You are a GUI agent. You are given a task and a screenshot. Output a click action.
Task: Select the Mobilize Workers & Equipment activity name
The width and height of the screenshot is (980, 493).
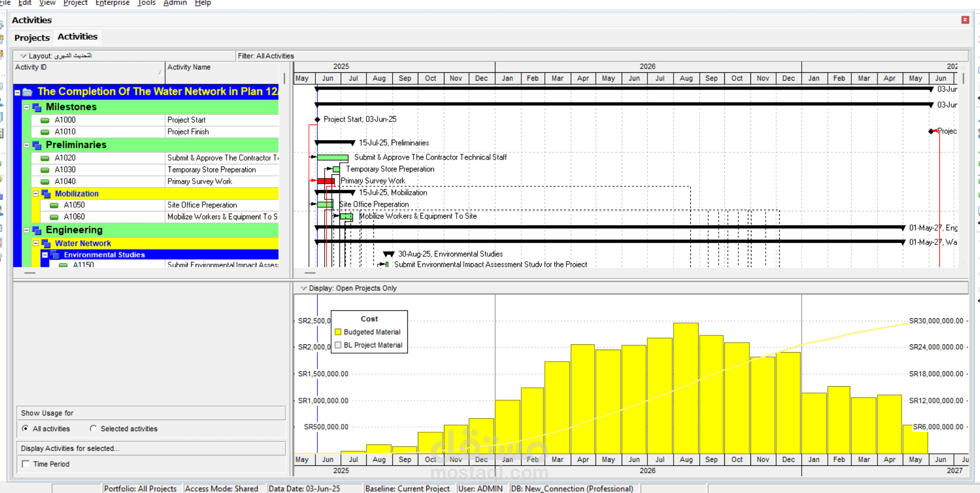[x=222, y=217]
